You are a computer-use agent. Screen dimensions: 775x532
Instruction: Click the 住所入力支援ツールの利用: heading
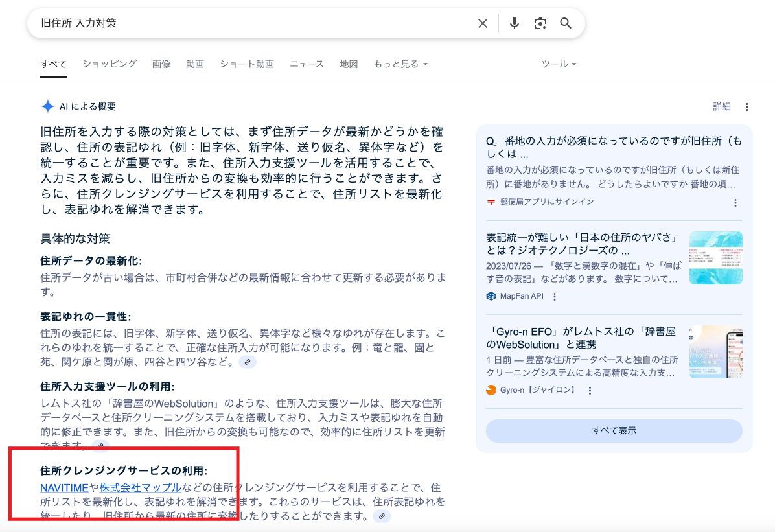pos(108,387)
